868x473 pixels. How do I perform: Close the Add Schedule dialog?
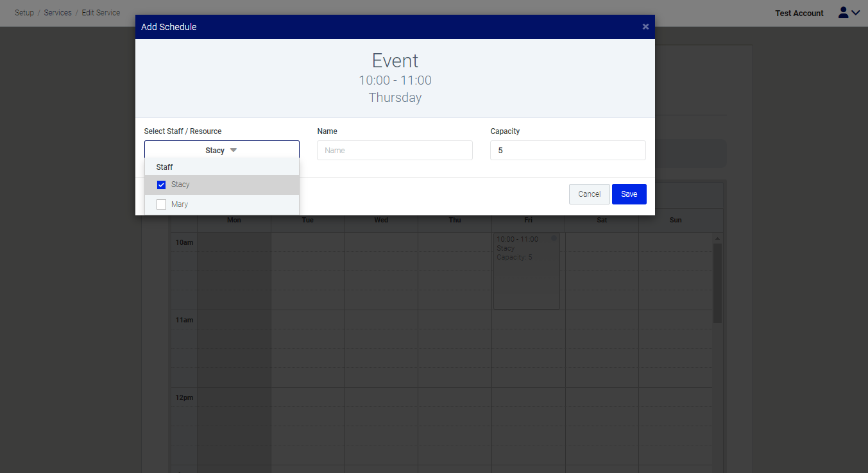645,27
